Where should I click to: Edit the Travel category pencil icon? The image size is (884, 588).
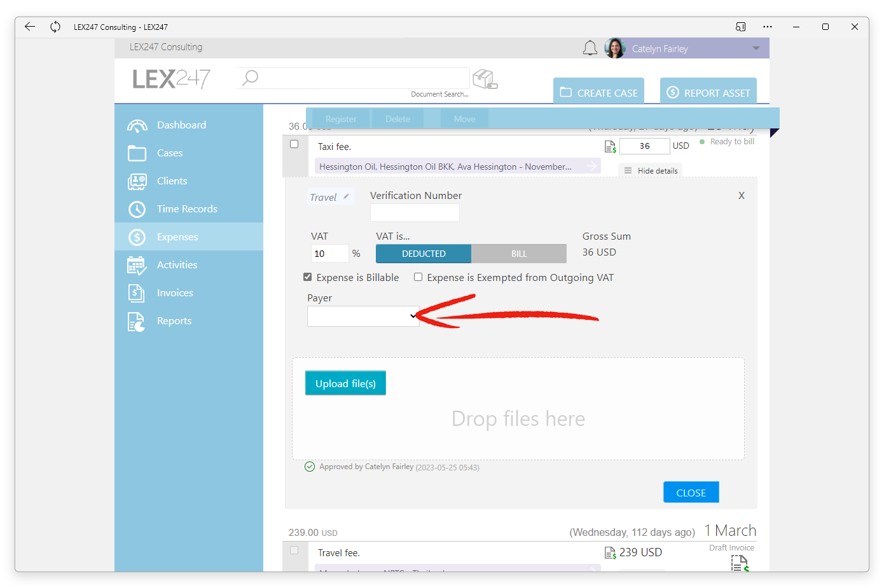point(346,196)
